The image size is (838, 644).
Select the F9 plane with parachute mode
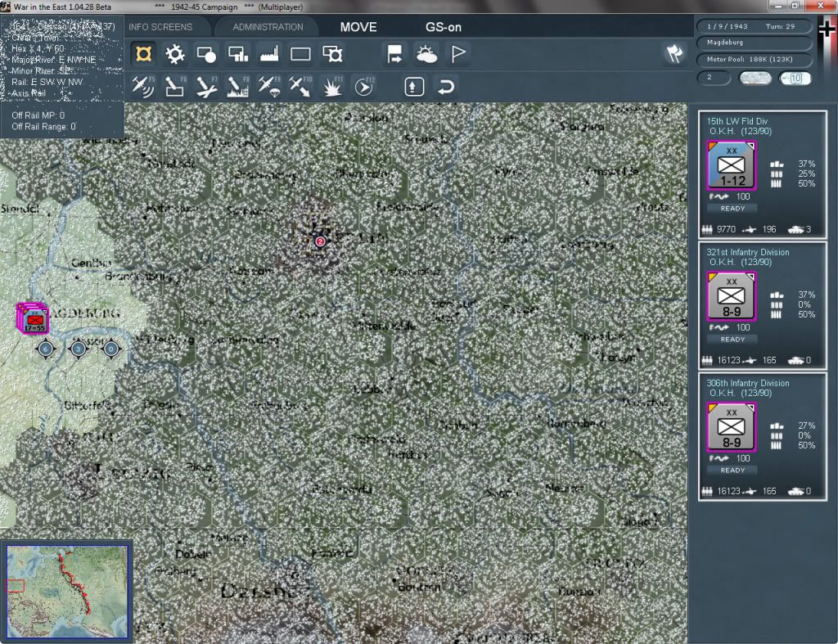coord(269,86)
